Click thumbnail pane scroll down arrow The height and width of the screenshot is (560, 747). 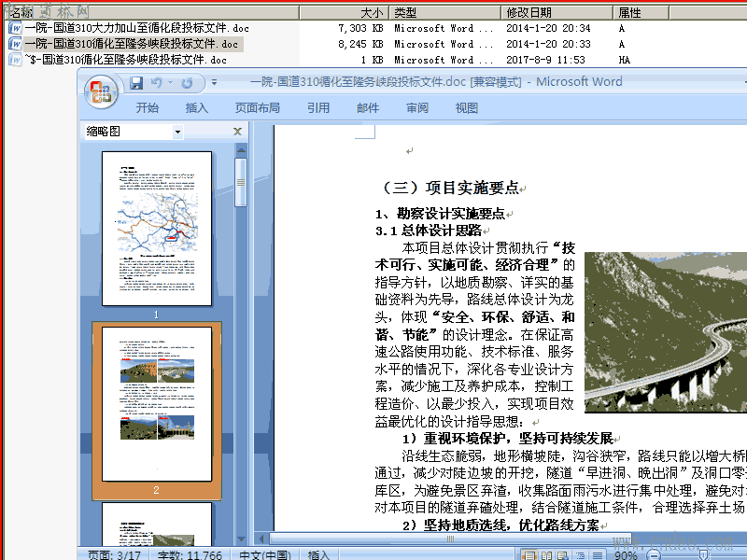point(241,539)
